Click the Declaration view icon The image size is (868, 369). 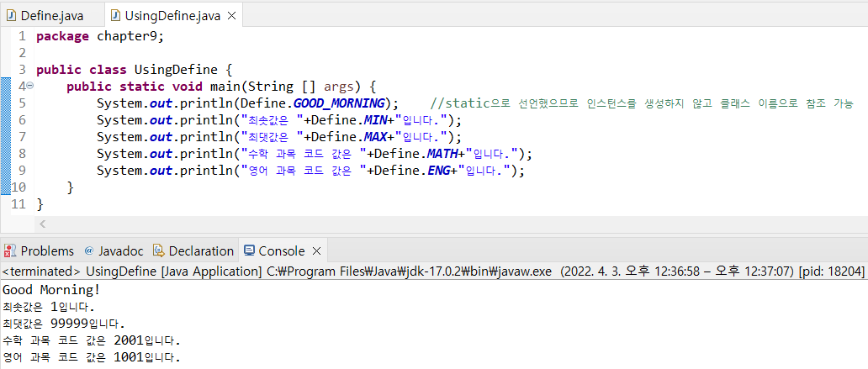coord(160,250)
